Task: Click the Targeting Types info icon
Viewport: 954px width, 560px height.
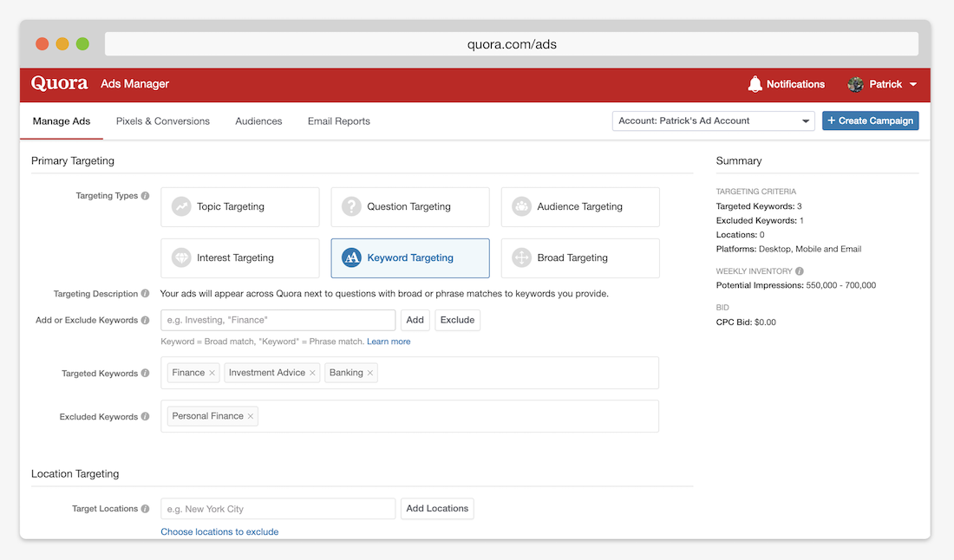Action: click(146, 196)
